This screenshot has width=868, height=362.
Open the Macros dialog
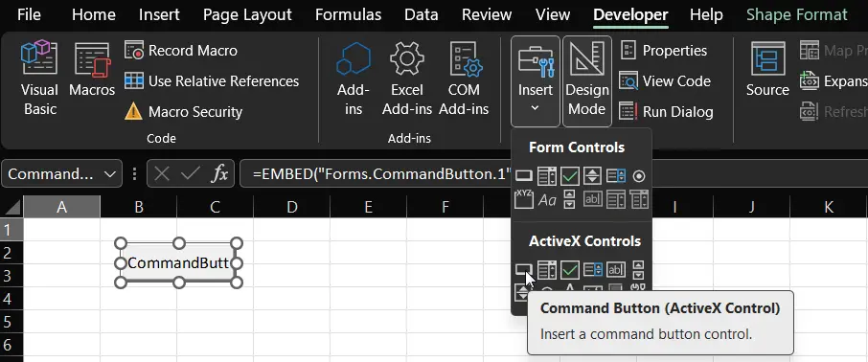tap(92, 70)
